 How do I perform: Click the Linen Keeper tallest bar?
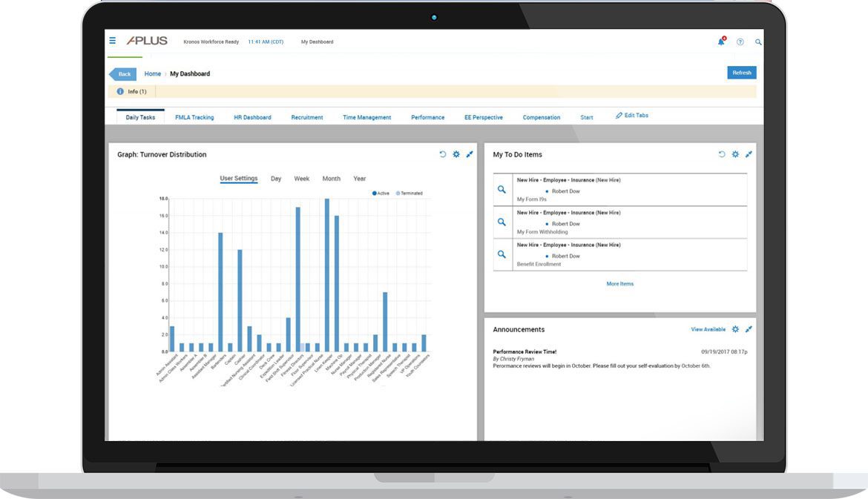[326, 275]
